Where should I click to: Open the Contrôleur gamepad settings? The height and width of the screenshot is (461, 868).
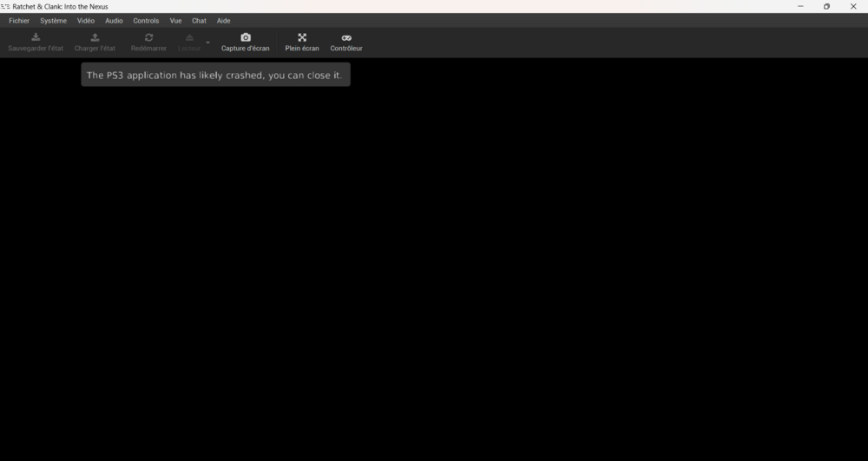coord(346,37)
